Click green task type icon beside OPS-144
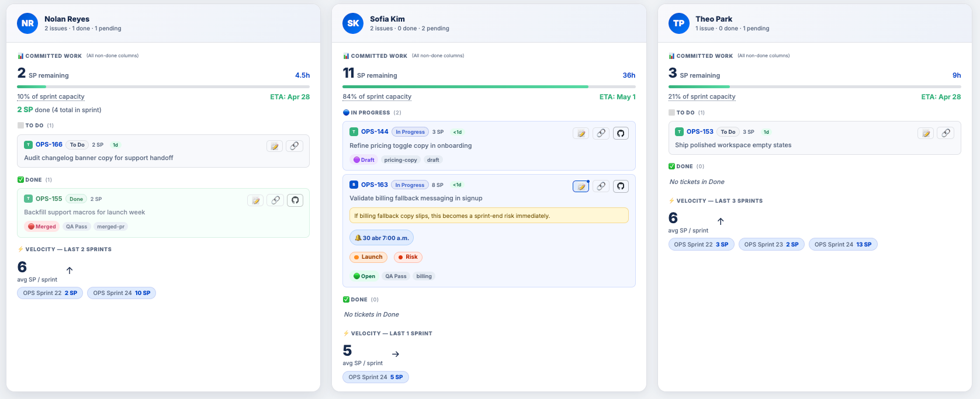This screenshot has width=980, height=399. click(x=354, y=132)
